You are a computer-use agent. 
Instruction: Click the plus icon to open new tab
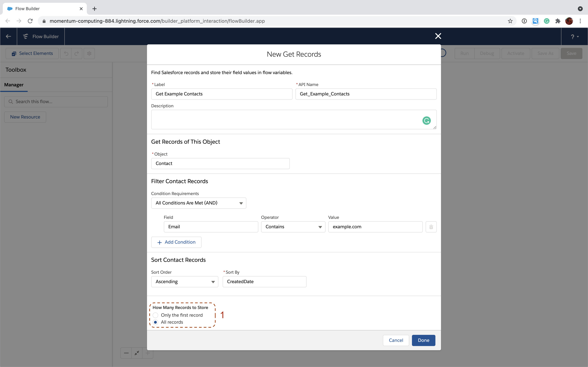[x=94, y=9]
